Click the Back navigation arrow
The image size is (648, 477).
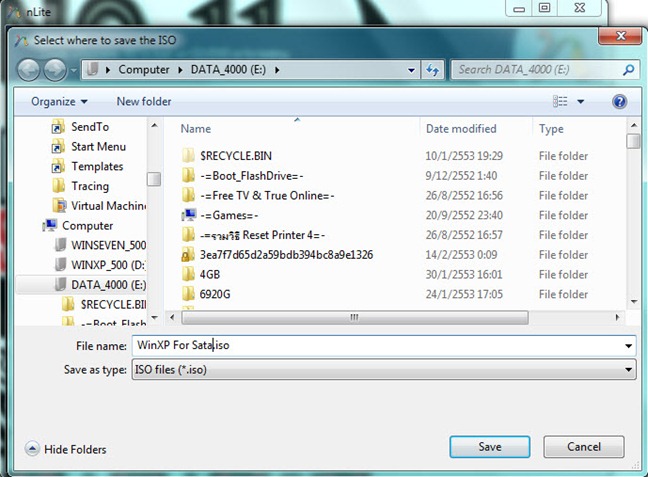pyautogui.click(x=29, y=70)
